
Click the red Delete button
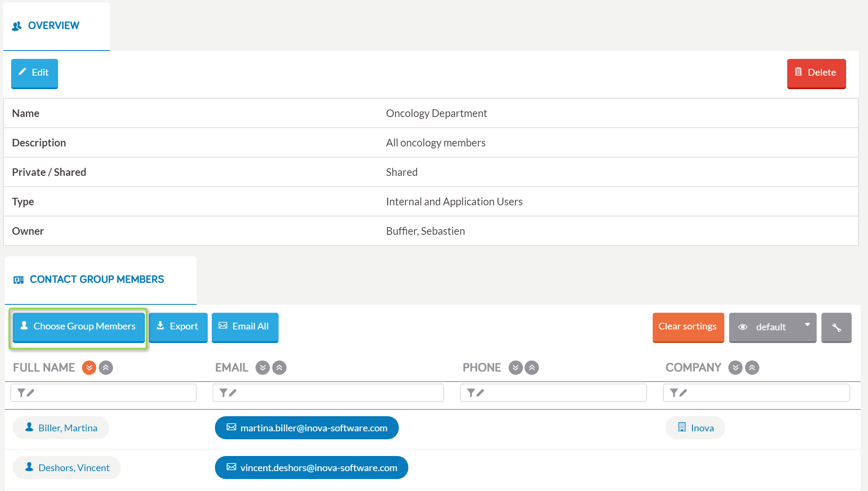click(816, 73)
